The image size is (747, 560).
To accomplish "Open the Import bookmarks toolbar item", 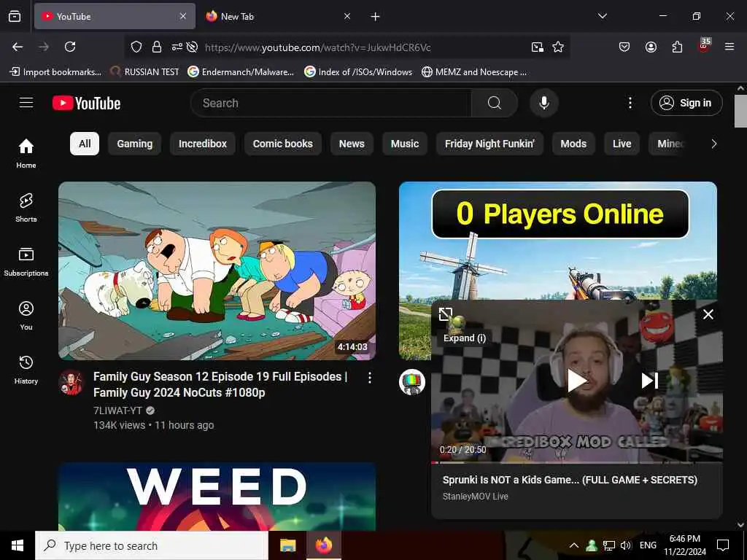I will pyautogui.click(x=55, y=72).
